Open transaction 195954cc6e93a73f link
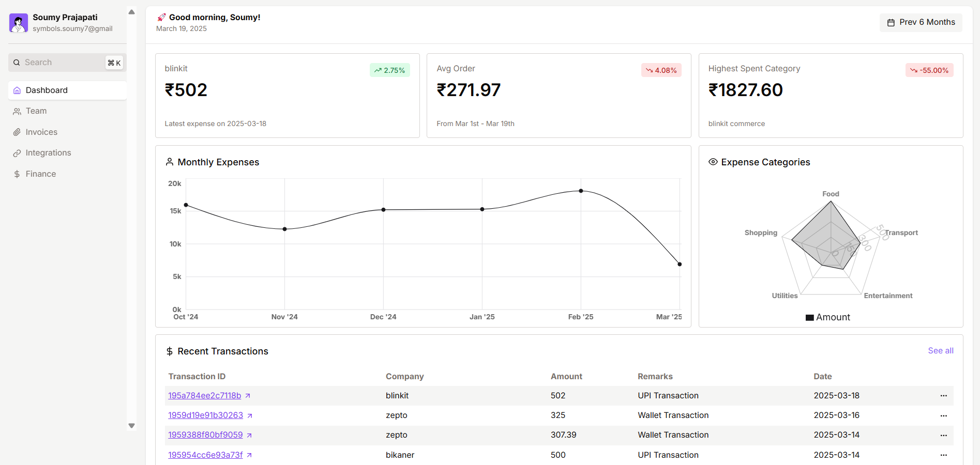 pyautogui.click(x=205, y=455)
